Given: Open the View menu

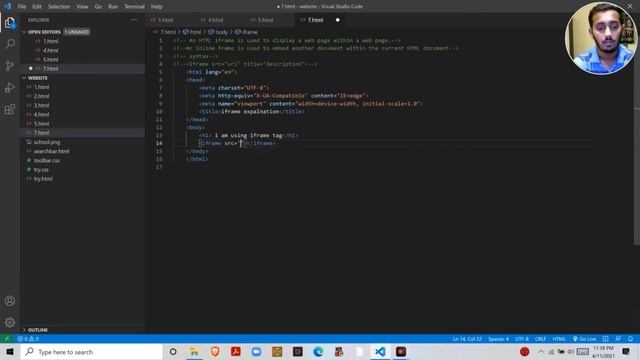Looking at the screenshot, I should point(82,7).
